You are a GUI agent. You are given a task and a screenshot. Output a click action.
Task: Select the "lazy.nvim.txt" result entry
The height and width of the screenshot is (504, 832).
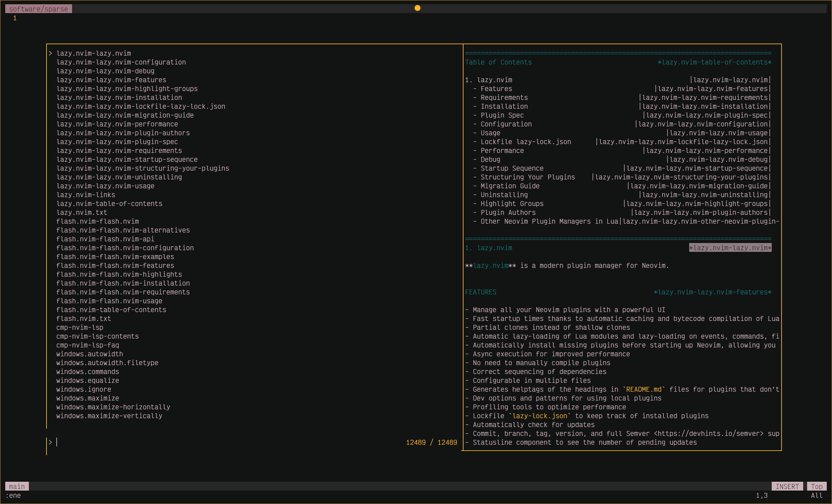(82, 212)
